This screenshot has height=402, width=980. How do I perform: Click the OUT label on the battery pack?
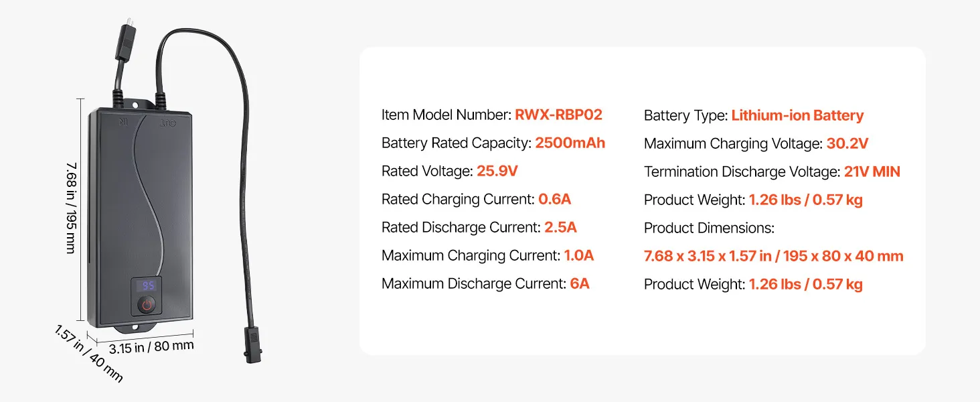166,123
